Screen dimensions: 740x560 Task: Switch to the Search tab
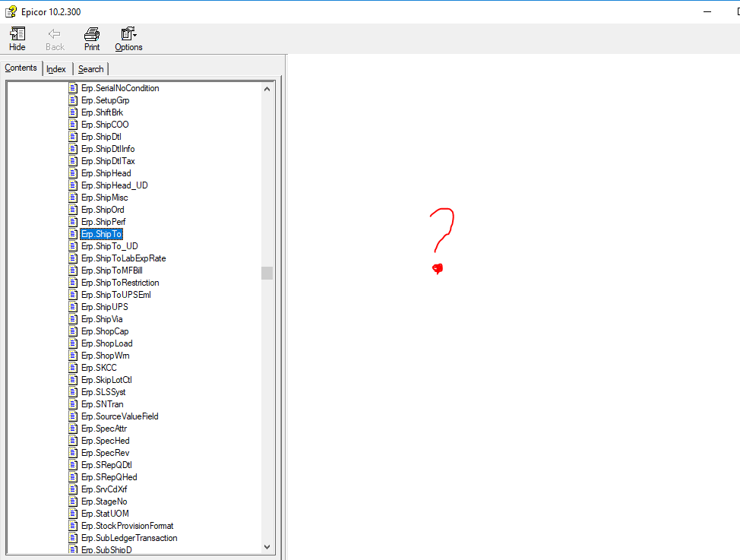tap(90, 69)
